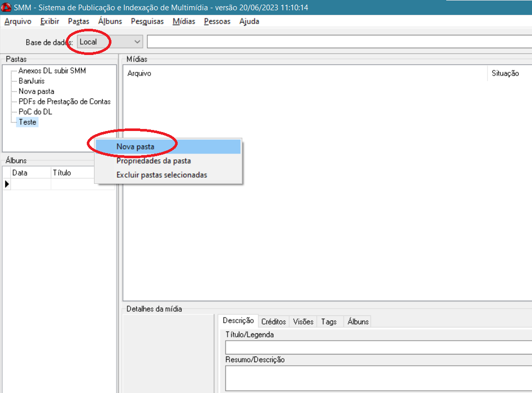
Task: Select PDFs de Prestação de Contas folder
Action: (65, 102)
